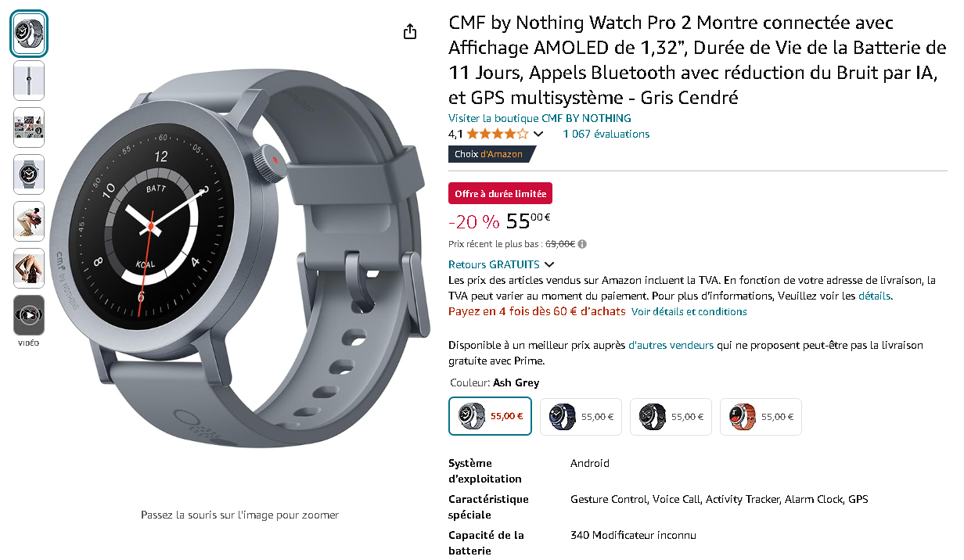964x560 pixels.
Task: Open Voir détails et conditions link
Action: [689, 311]
